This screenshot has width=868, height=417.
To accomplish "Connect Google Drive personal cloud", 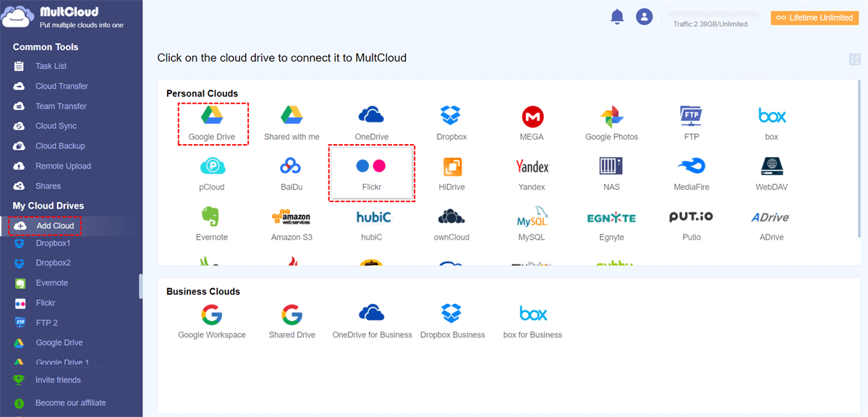I will tap(212, 122).
